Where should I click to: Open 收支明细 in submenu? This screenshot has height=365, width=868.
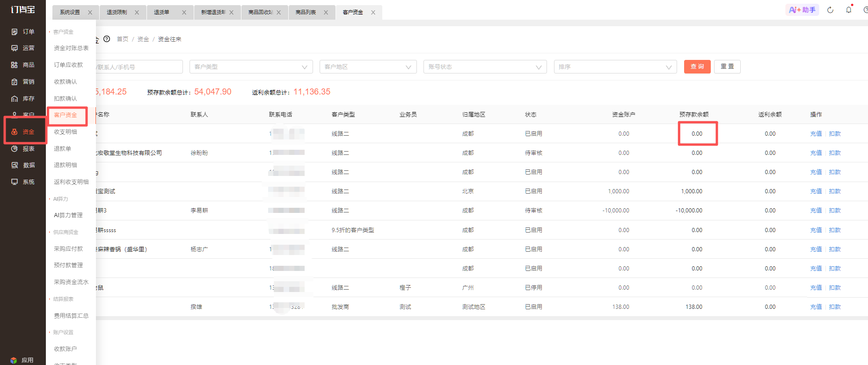point(66,132)
